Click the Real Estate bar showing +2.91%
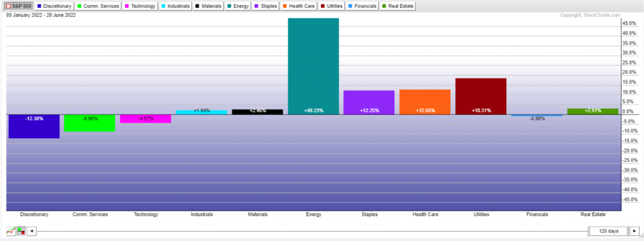644x241 pixels. [x=592, y=111]
